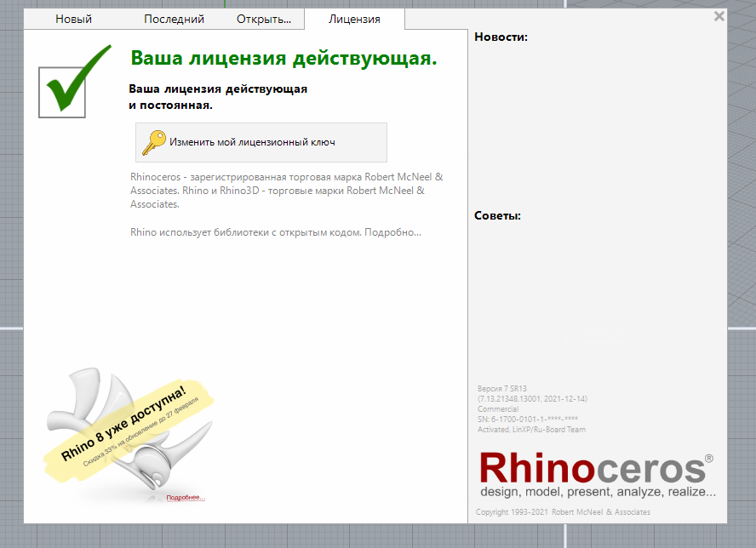Select the Открыть... tab
756x548 pixels.
tap(263, 19)
